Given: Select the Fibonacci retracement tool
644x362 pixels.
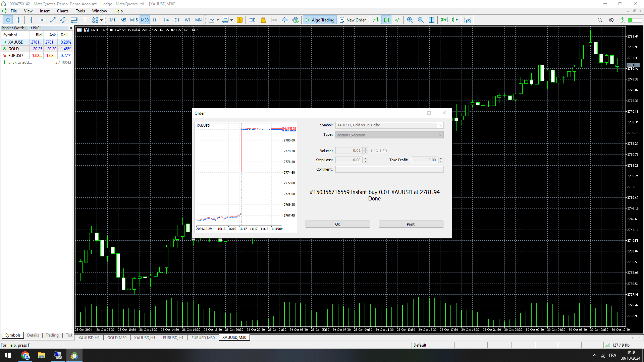Looking at the screenshot, I should tap(74, 20).
